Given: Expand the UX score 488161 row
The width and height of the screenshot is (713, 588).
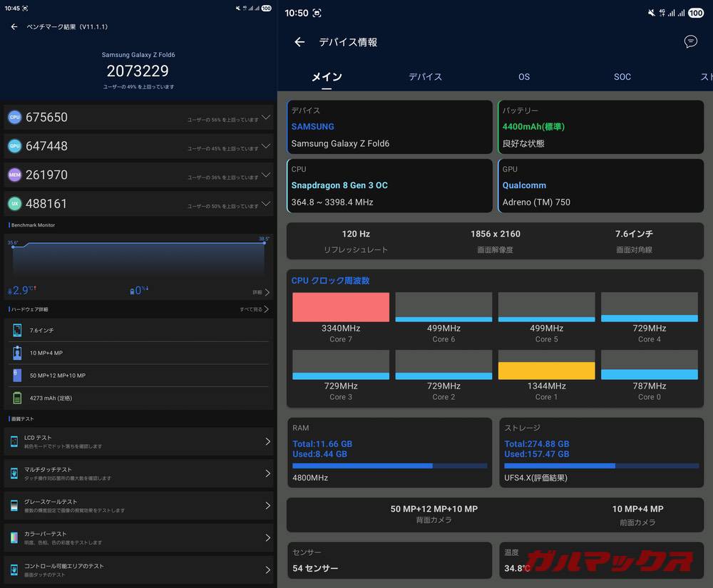Looking at the screenshot, I should [x=266, y=204].
